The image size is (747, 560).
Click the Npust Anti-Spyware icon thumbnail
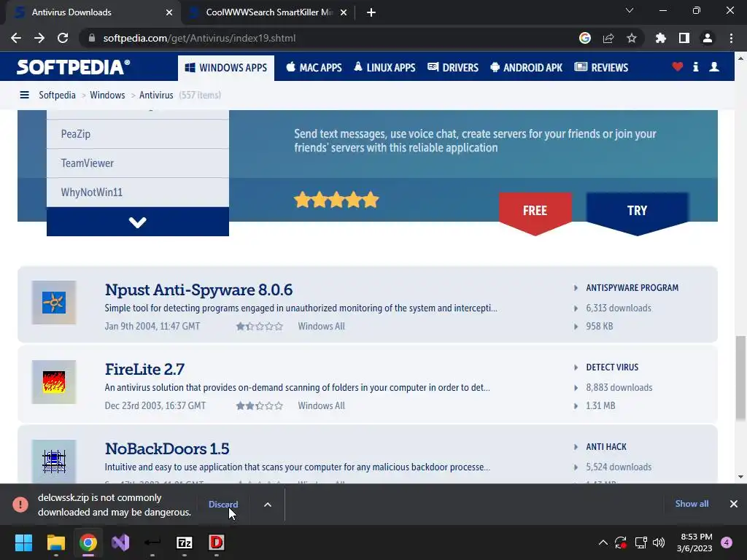54,303
